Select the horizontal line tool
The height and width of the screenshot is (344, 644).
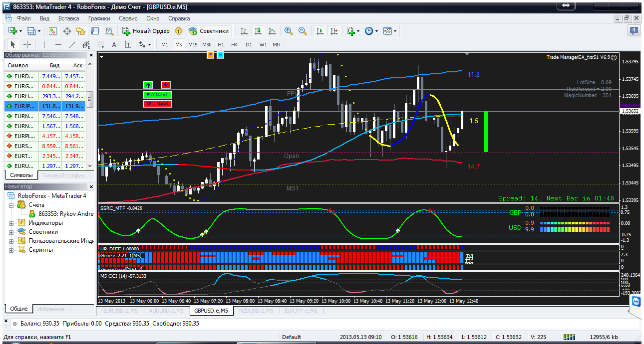[x=58, y=44]
